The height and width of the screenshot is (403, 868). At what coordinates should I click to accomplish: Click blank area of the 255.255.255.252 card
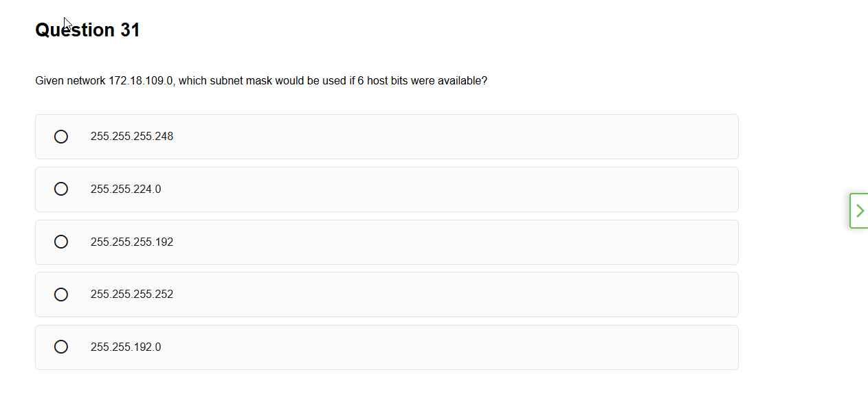pos(447,295)
